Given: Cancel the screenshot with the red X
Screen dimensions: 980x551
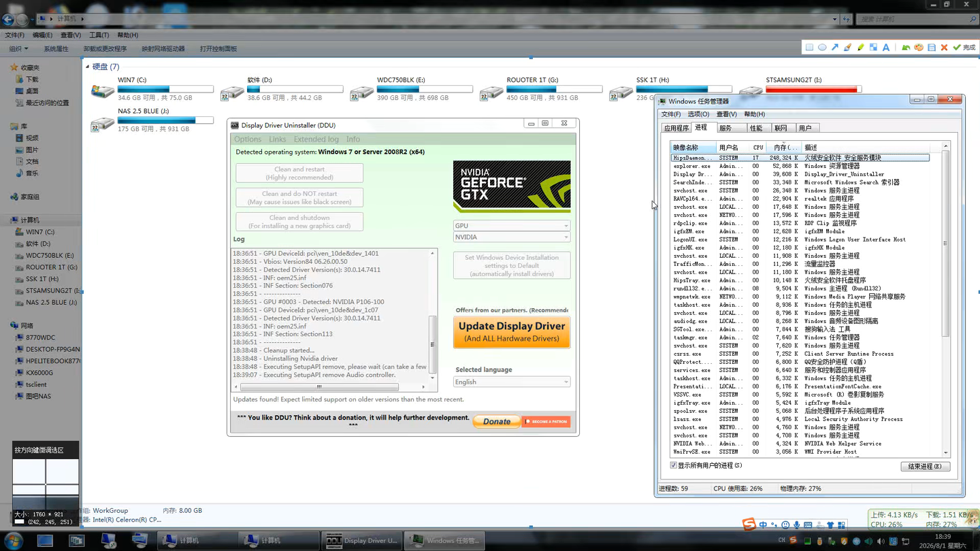Looking at the screenshot, I should coord(944,48).
